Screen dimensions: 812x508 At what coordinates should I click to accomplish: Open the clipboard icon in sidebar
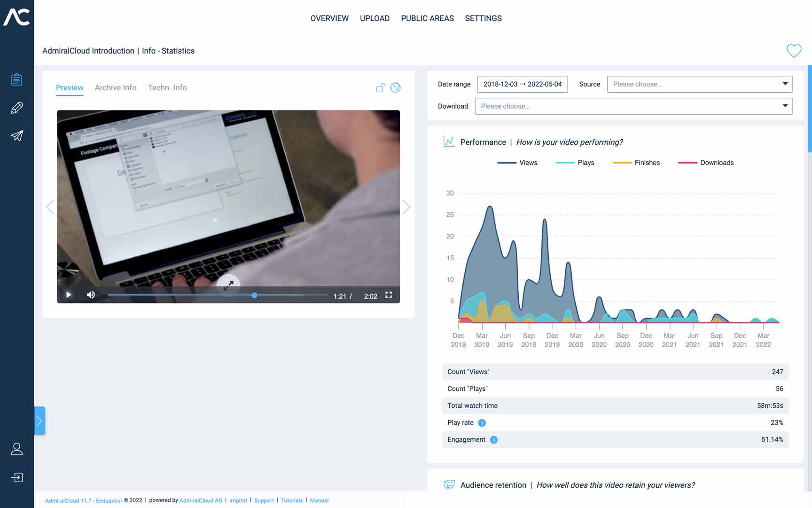click(x=17, y=79)
